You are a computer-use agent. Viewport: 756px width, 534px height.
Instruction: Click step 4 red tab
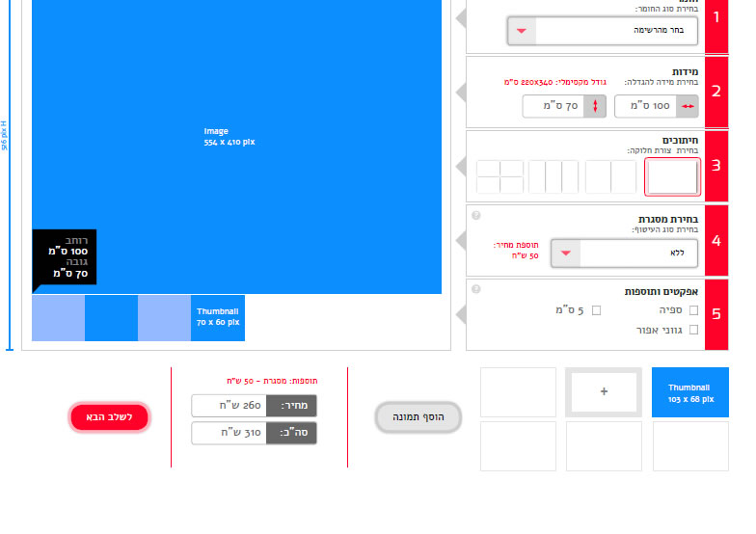[x=716, y=241]
